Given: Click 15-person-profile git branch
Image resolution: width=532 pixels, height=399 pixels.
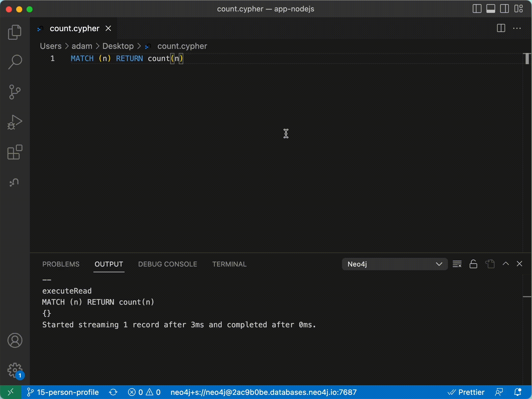Looking at the screenshot, I should (x=63, y=392).
